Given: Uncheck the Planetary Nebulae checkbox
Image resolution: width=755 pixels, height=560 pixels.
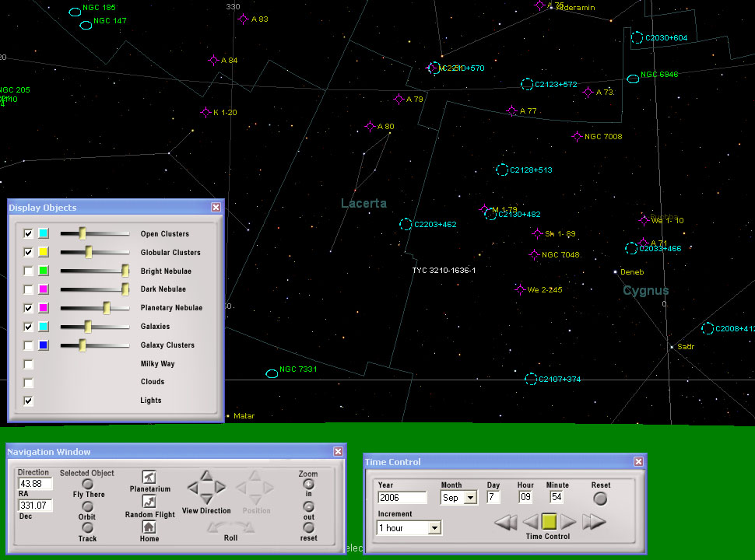Looking at the screenshot, I should [28, 308].
